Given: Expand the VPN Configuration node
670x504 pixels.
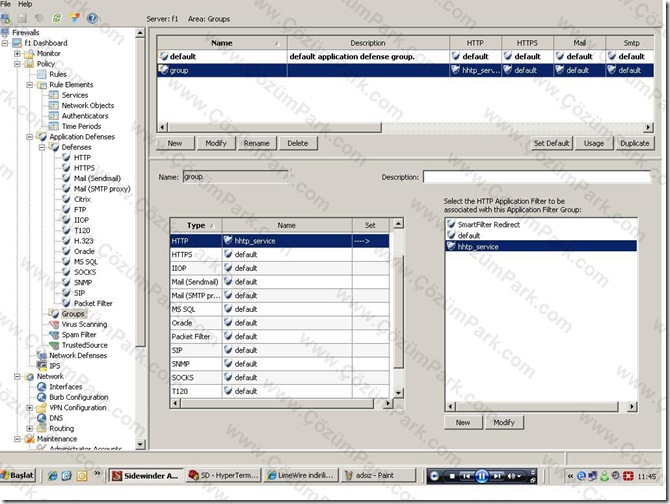Looking at the screenshot, I should tap(29, 408).
